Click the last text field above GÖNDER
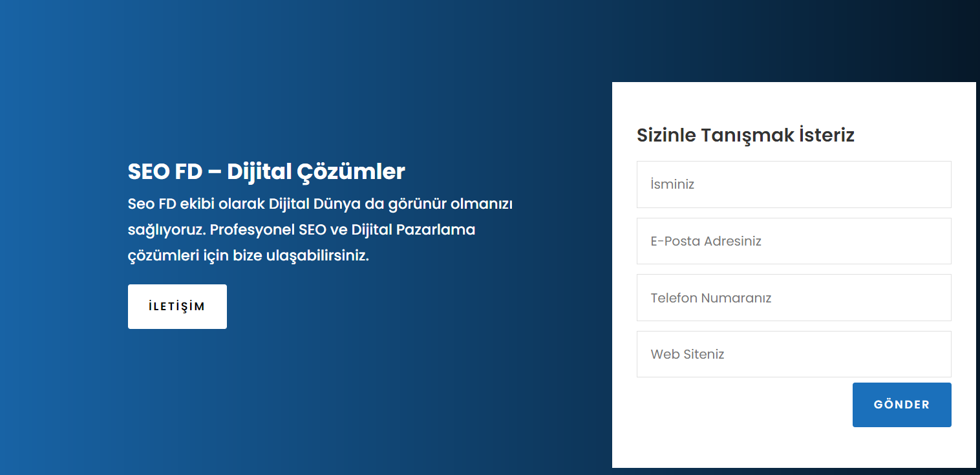Image resolution: width=980 pixels, height=475 pixels. coord(793,354)
